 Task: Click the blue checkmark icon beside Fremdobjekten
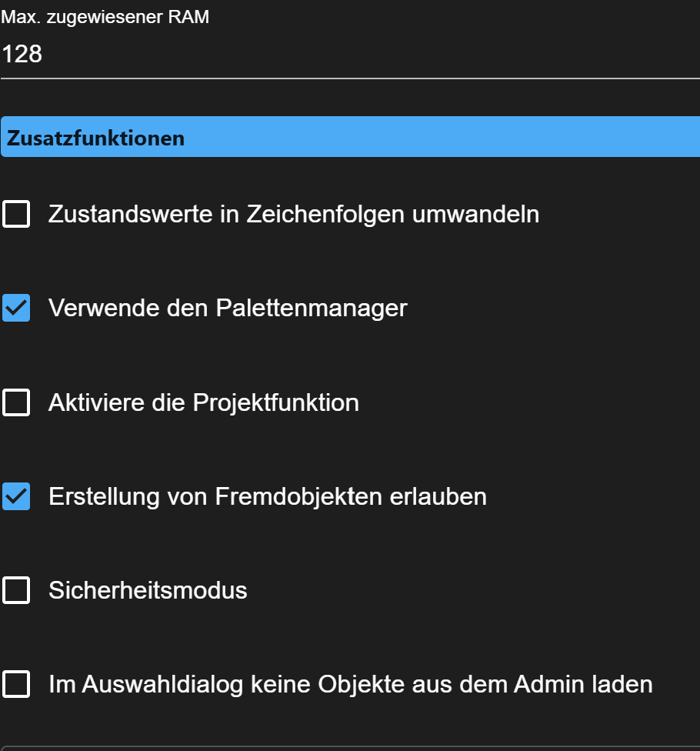pos(16,496)
